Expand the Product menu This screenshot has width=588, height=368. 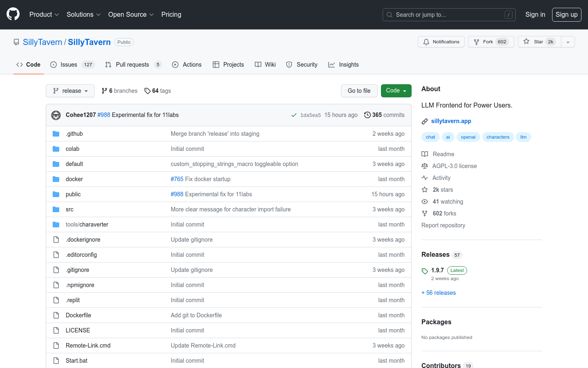tap(44, 14)
